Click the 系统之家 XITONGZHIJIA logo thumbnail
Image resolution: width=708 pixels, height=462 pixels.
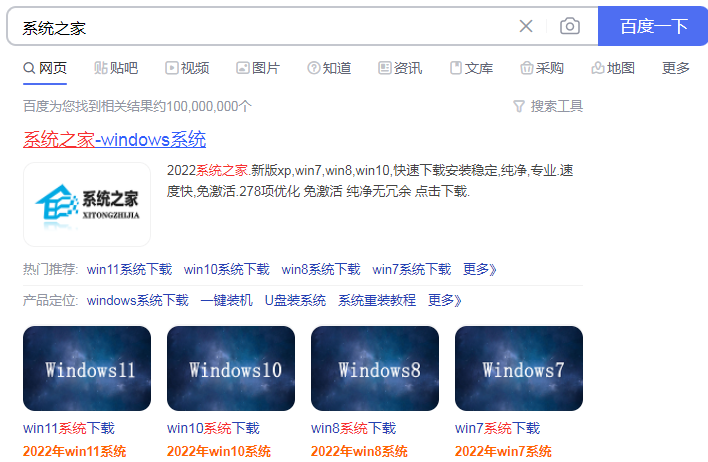coord(87,204)
